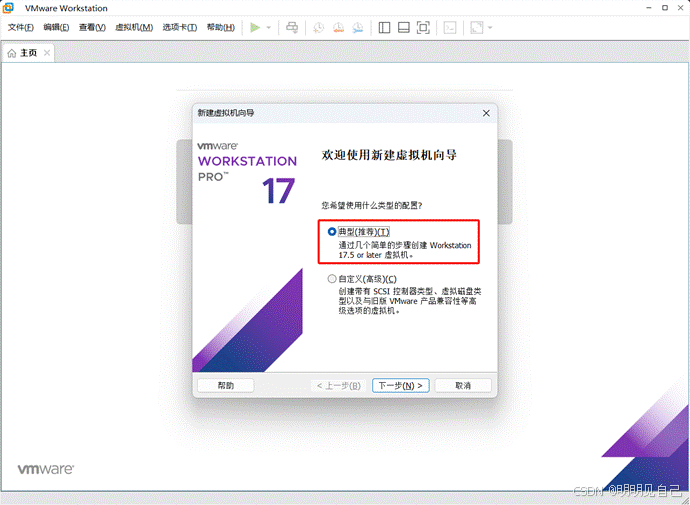The width and height of the screenshot is (690, 505).
Task: Click the 帮助 button in wizard
Action: [226, 386]
